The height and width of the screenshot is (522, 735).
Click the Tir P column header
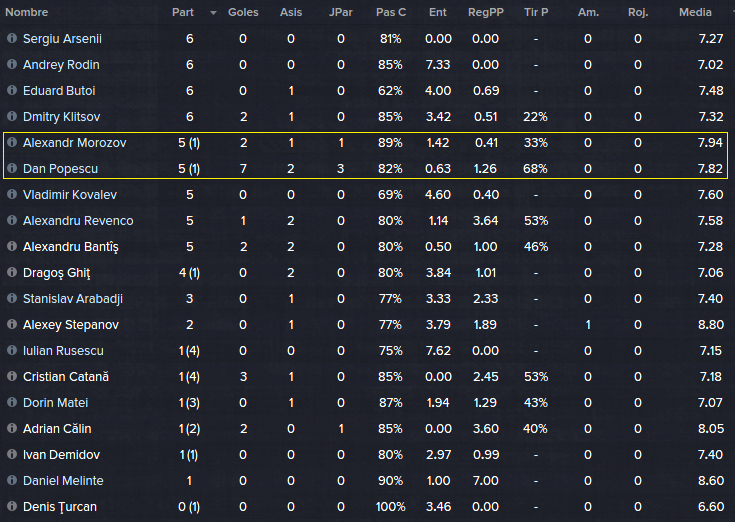[535, 13]
